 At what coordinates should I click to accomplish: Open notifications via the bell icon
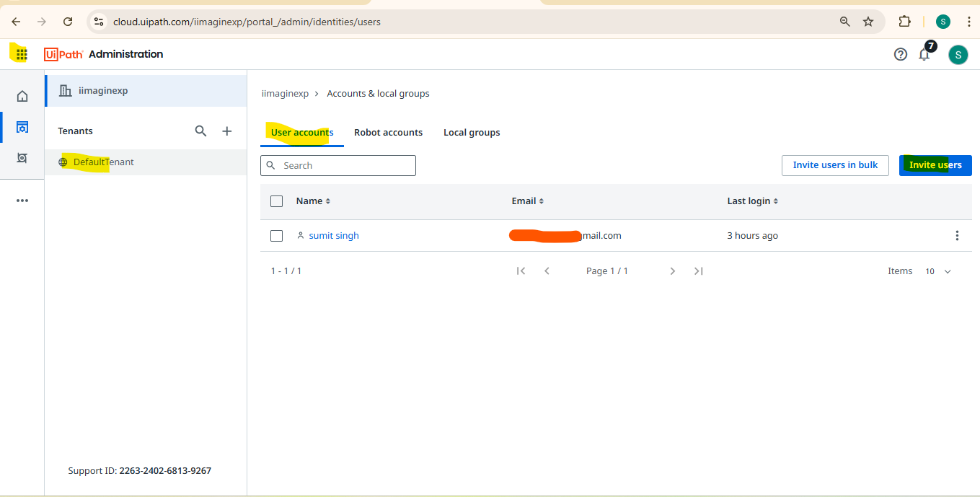(924, 54)
